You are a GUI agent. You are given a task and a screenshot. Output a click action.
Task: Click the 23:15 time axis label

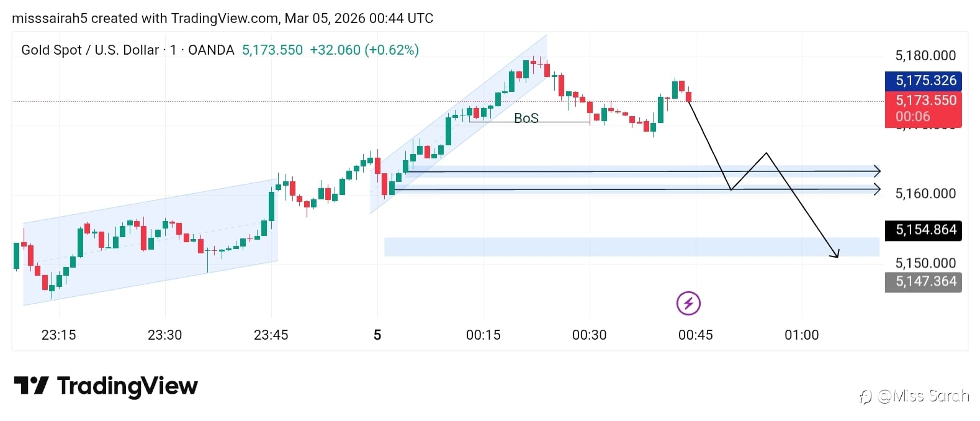pyautogui.click(x=58, y=335)
